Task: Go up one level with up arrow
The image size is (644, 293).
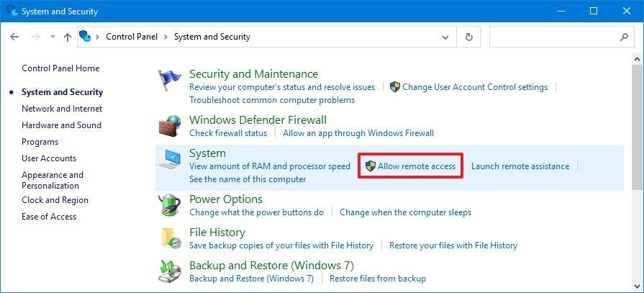Action: [68, 37]
